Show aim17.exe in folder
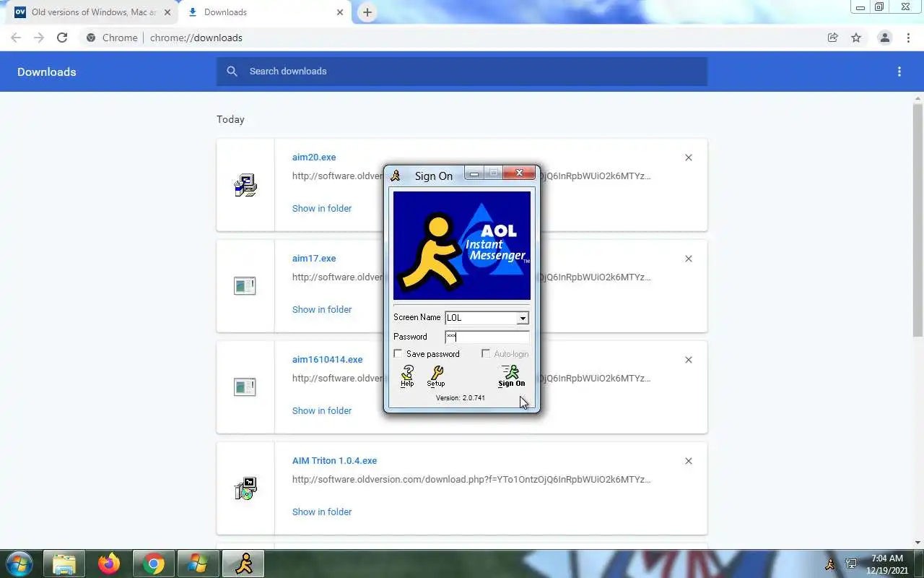This screenshot has height=578, width=924. pos(322,309)
